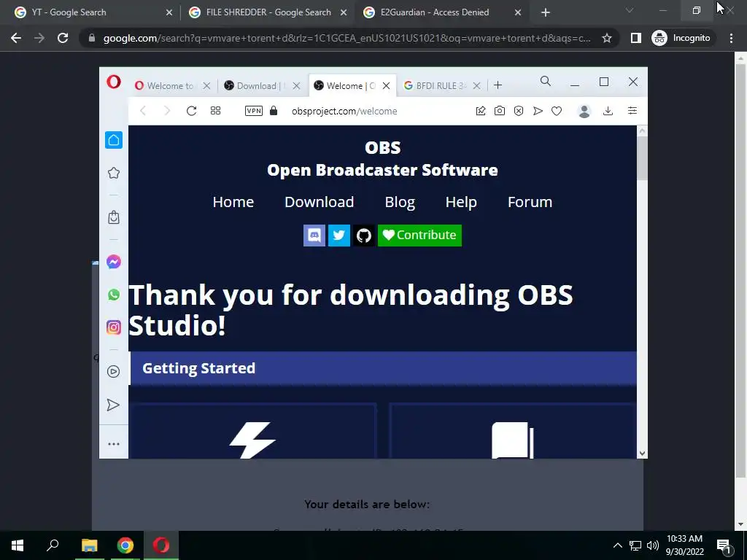Viewport: 747px width, 560px height.
Task: Close the active Opera Welcome tab
Action: click(x=387, y=86)
